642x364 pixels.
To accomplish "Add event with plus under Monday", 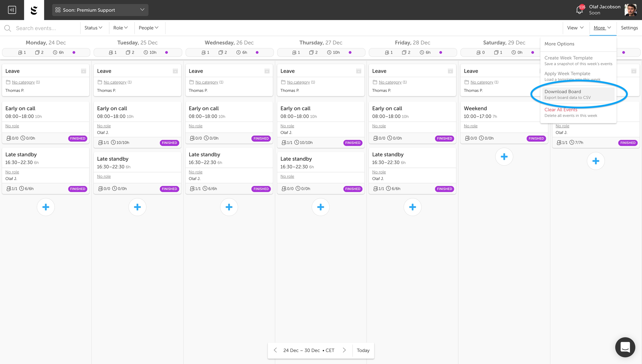I will [x=46, y=207].
